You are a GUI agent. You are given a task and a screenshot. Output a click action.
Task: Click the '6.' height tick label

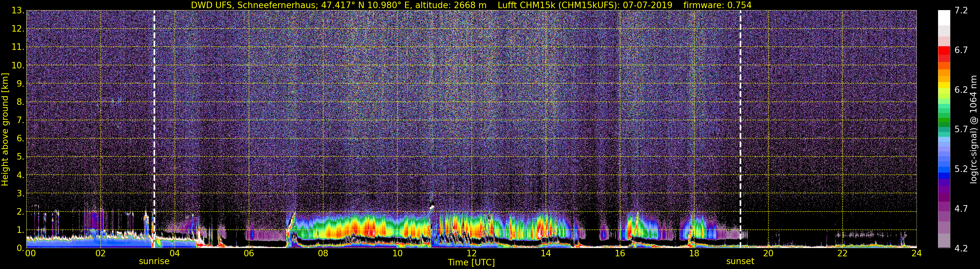click(20, 138)
